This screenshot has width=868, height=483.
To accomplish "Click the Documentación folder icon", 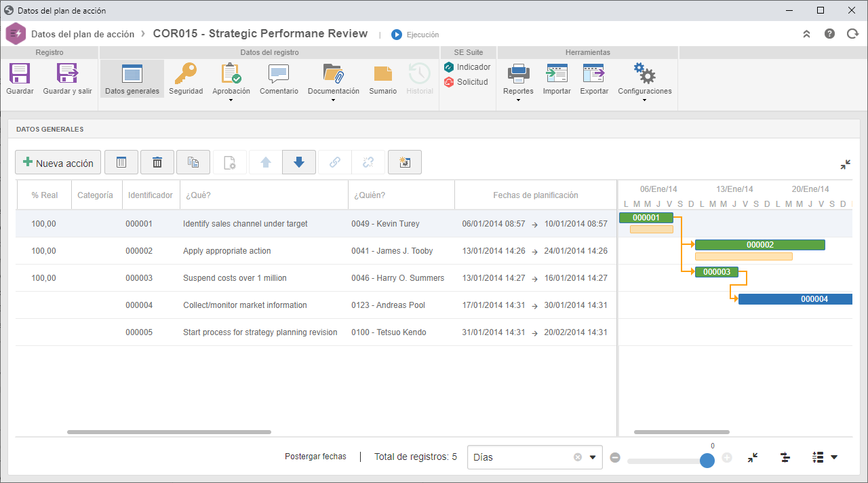I will tap(334, 73).
